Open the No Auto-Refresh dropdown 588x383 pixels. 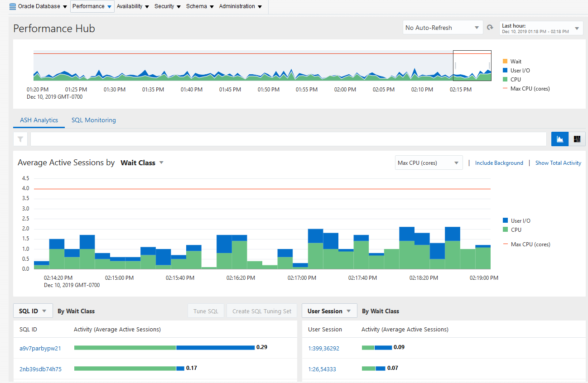pyautogui.click(x=442, y=28)
